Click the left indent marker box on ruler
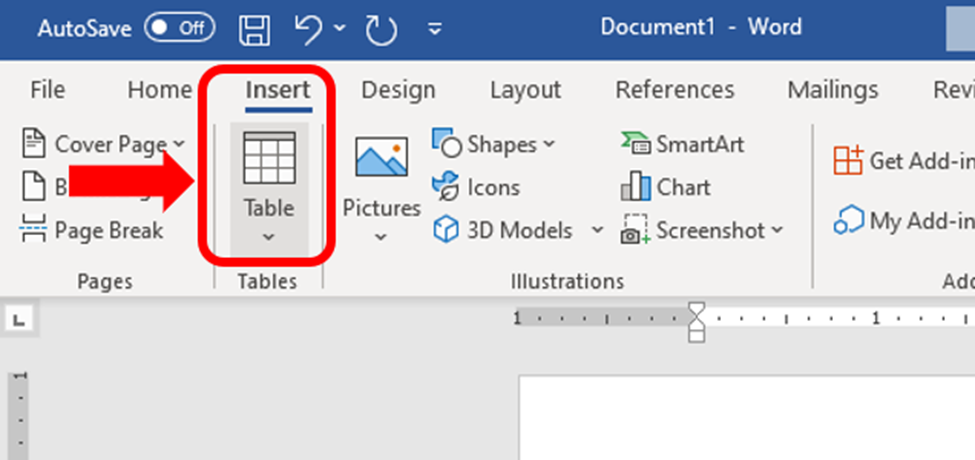The height and width of the screenshot is (460, 975). 696,336
